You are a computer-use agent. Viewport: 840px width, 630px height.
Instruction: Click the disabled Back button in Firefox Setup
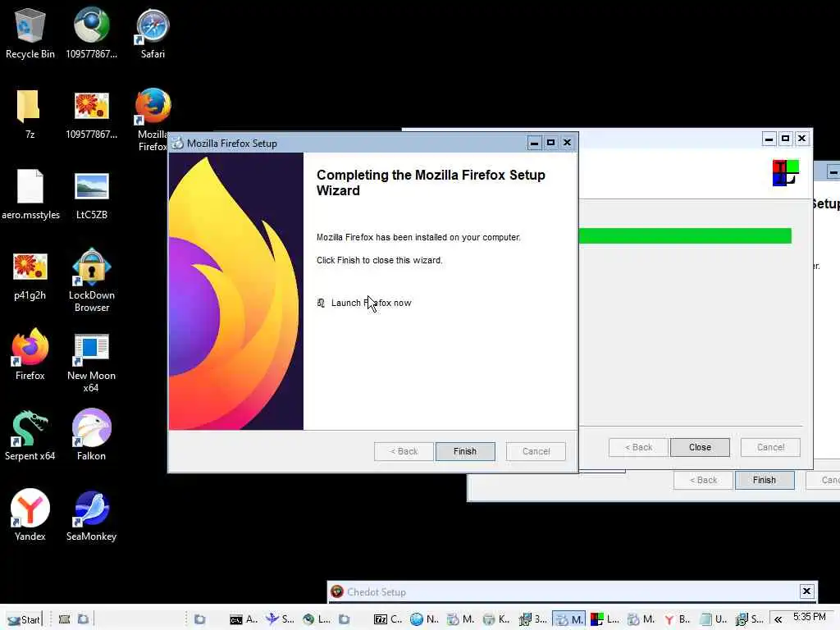404,452
